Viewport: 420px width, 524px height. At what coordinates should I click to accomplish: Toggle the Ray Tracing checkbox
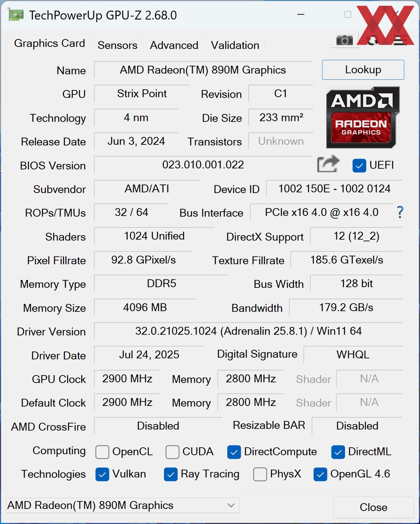point(171,474)
